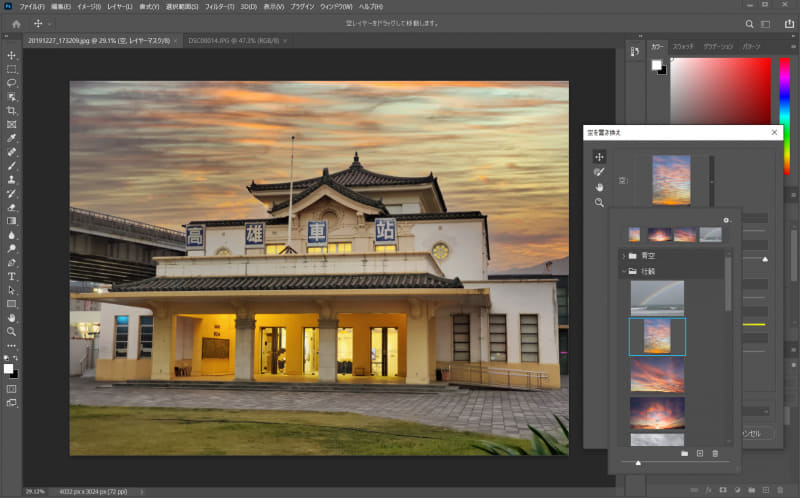800x498 pixels.
Task: Open the Edit Toolbar three-dots menu
Action: pyautogui.click(x=11, y=345)
